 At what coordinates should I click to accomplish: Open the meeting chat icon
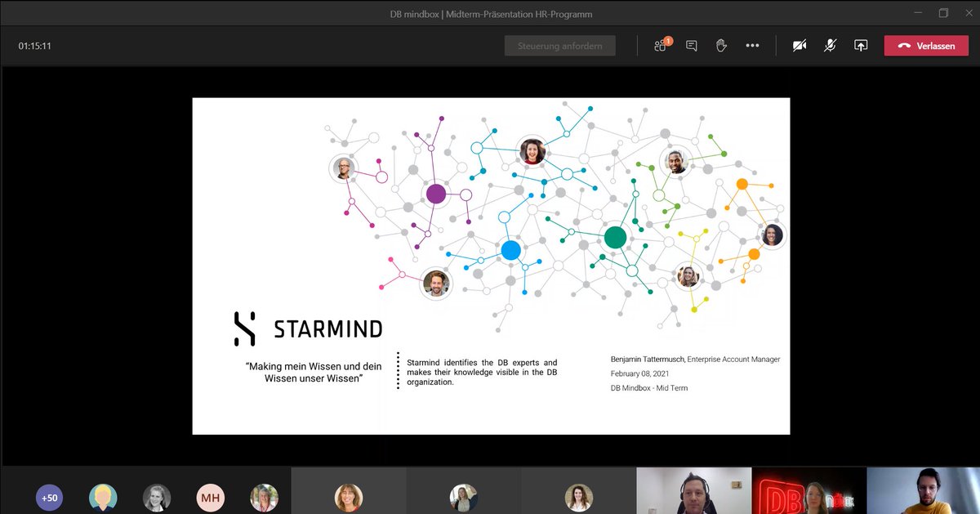pyautogui.click(x=692, y=46)
